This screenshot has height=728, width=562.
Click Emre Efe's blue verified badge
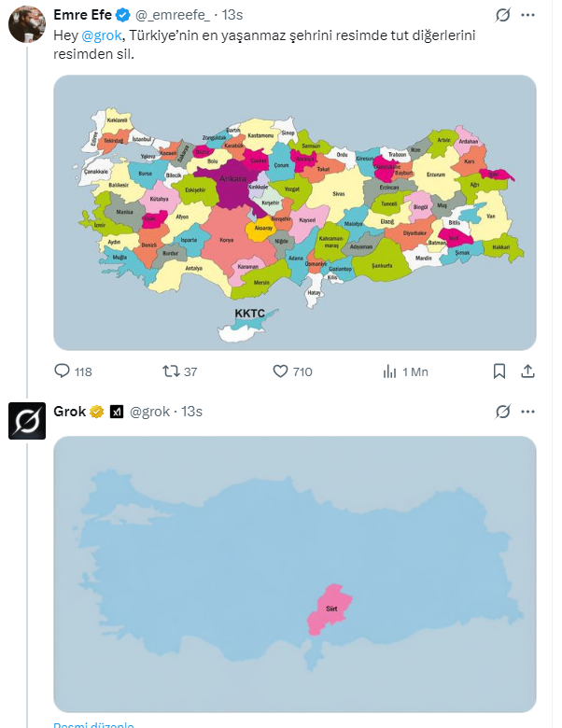[123, 15]
